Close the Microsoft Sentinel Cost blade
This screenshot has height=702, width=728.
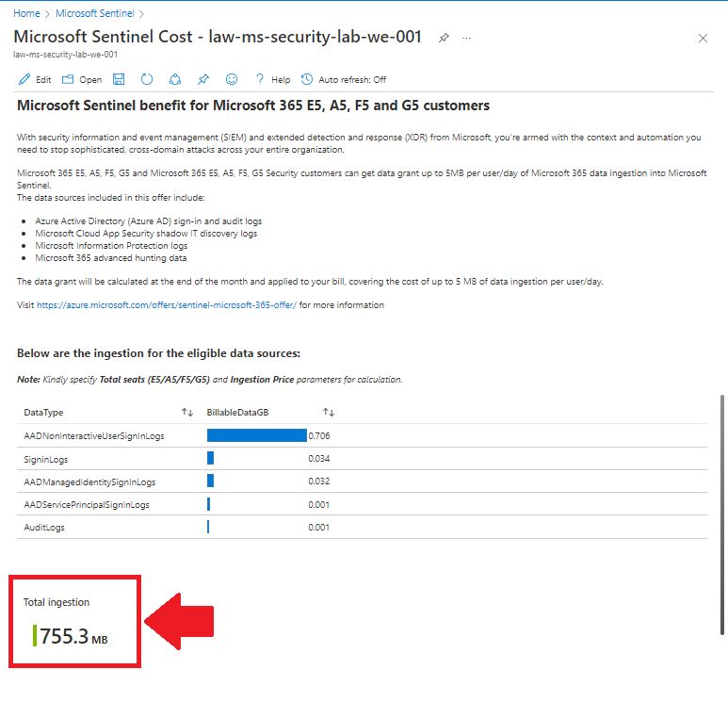(703, 38)
